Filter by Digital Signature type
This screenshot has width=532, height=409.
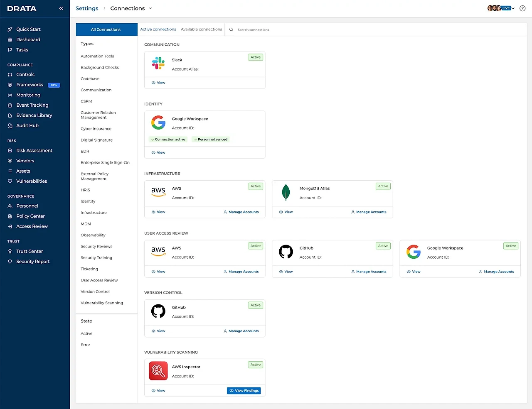[x=97, y=140]
